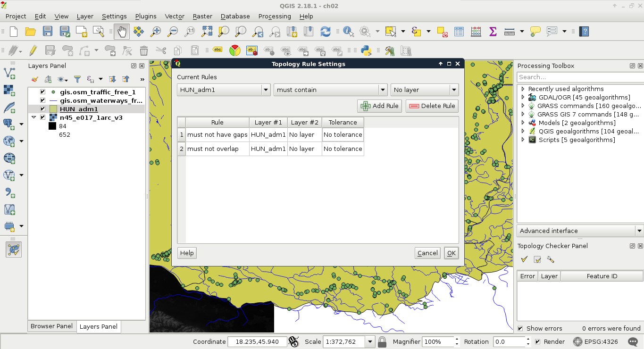Open the help contents book icon
This screenshot has width=644, height=349.
(585, 32)
